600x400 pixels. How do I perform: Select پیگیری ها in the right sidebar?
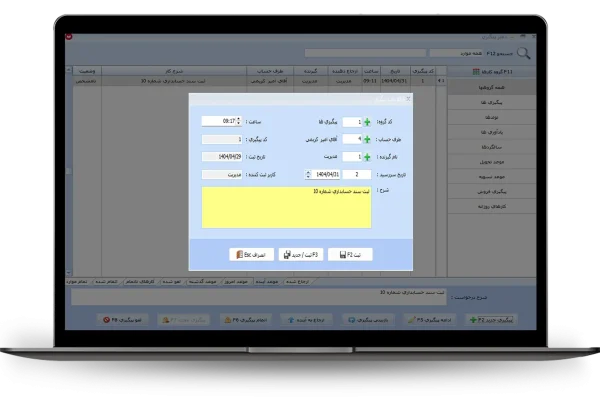[x=492, y=102]
